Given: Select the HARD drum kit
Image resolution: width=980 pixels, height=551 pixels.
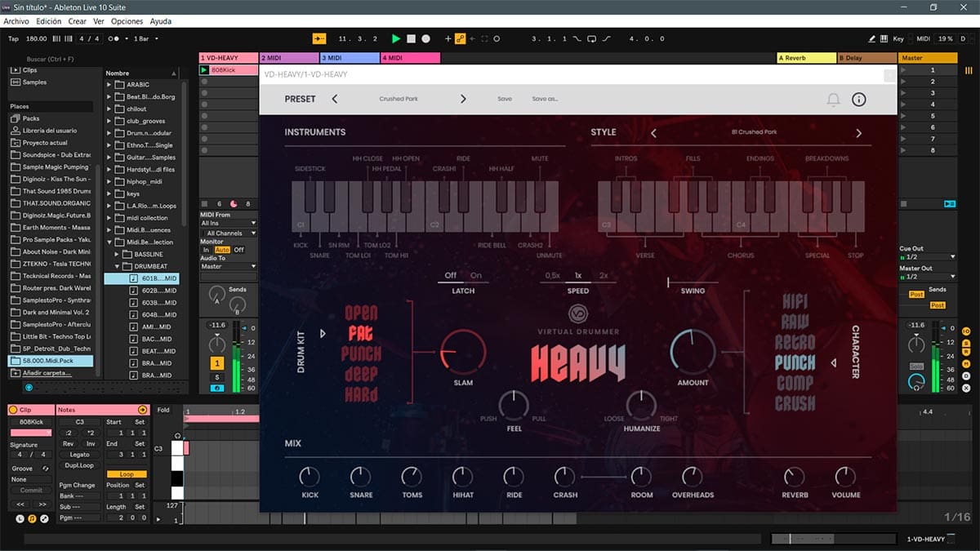Looking at the screenshot, I should [x=361, y=395].
